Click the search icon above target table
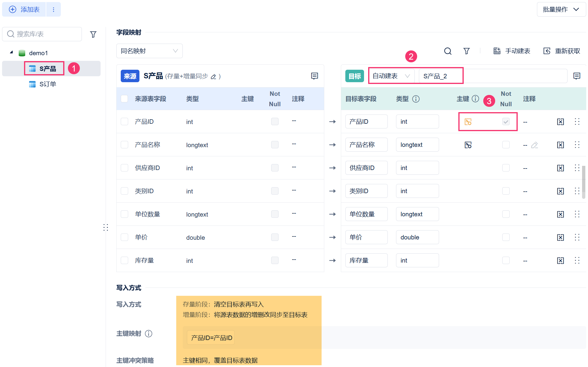The width and height of the screenshot is (588, 367). coord(448,51)
